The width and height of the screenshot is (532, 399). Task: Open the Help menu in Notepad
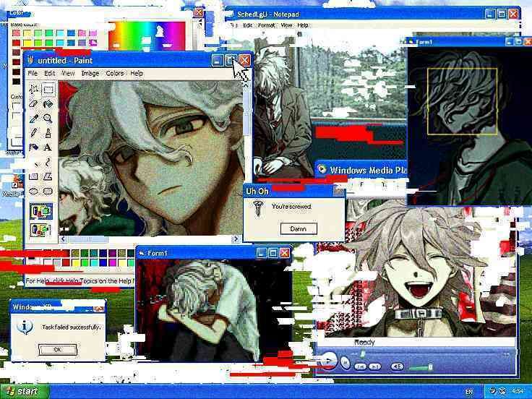[x=303, y=25]
